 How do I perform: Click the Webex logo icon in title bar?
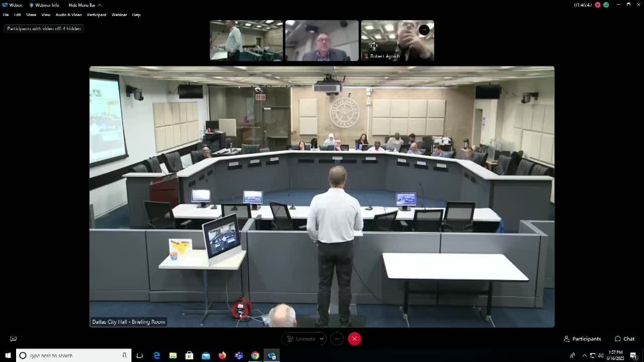[5, 5]
